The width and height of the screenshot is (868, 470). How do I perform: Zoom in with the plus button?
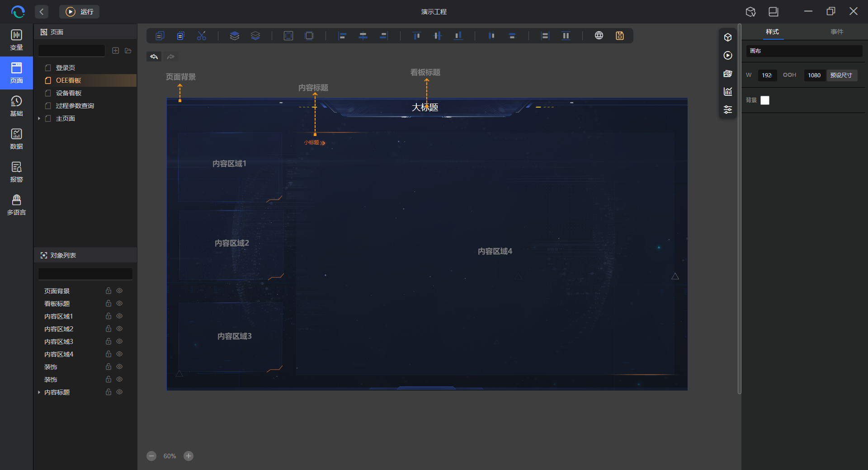coord(189,456)
